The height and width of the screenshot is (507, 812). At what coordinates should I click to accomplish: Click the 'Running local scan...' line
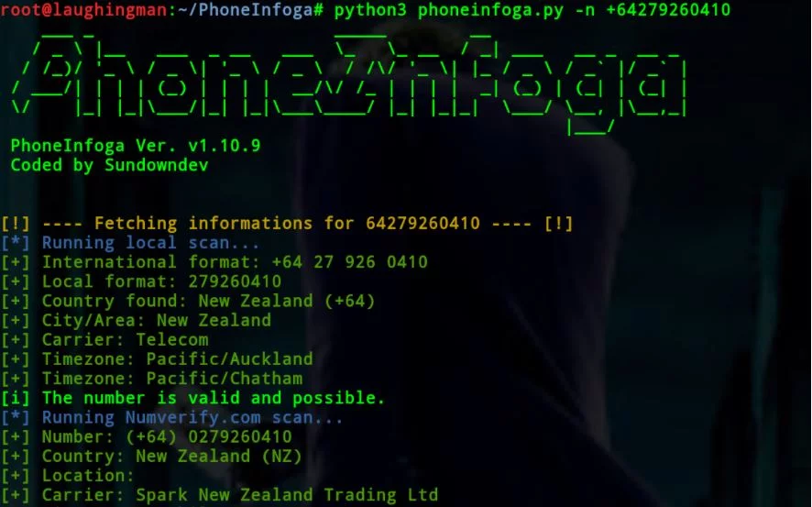129,243
